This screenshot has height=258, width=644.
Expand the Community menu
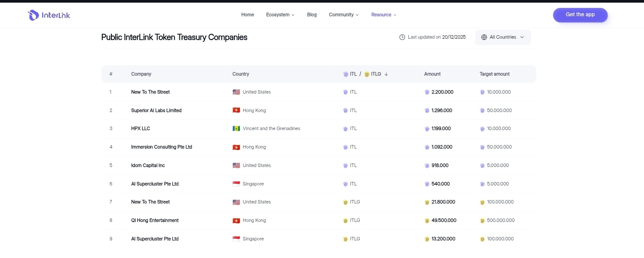pyautogui.click(x=344, y=15)
